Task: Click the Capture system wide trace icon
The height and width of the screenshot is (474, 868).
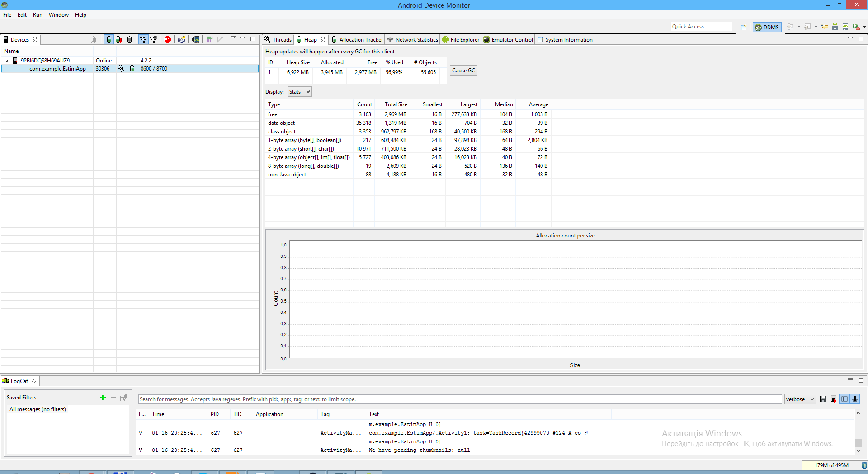Action: [x=210, y=40]
